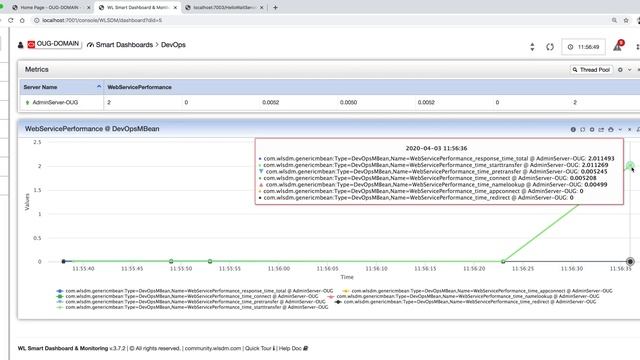Viewport: 640px width, 360px height.
Task: Close the Home Page browser tab
Action: [89, 7]
